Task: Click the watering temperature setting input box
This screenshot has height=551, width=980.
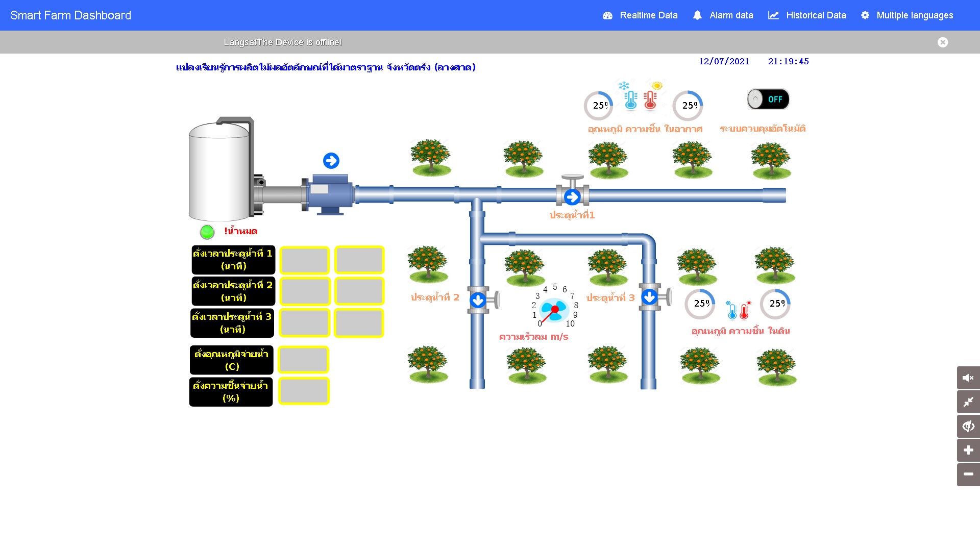Action: (303, 360)
